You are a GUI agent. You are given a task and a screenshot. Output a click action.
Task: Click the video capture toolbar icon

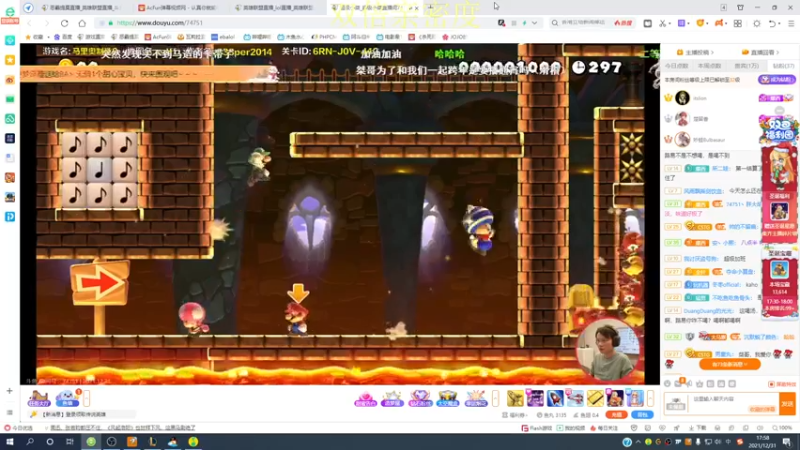point(647,23)
